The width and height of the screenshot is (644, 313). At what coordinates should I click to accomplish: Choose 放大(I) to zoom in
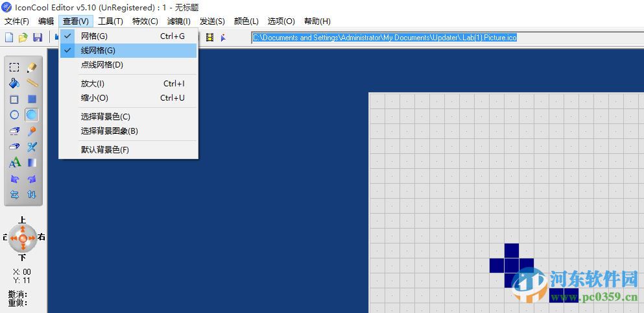[x=128, y=84]
